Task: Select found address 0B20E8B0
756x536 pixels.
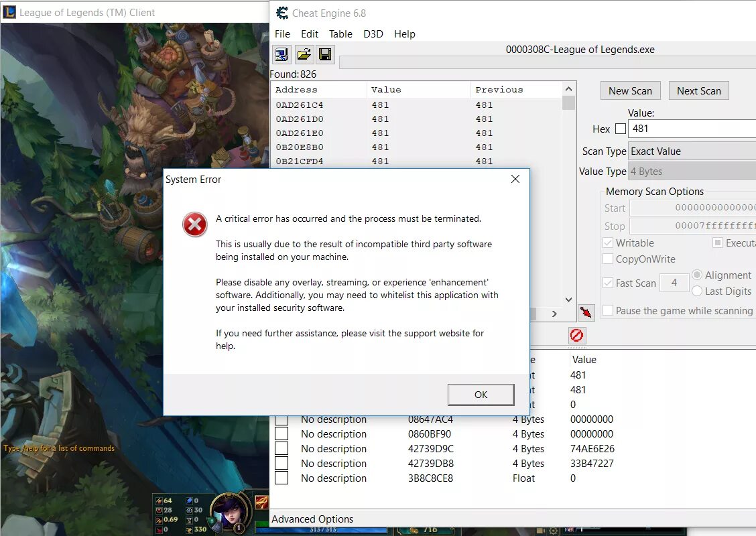Action: pyautogui.click(x=417, y=147)
